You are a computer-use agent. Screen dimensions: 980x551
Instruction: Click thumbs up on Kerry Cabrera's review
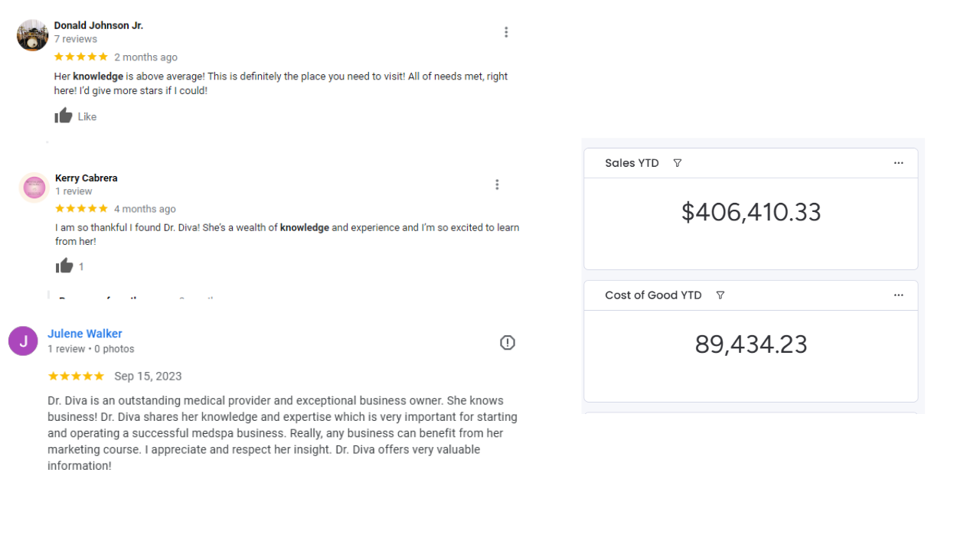pyautogui.click(x=64, y=266)
